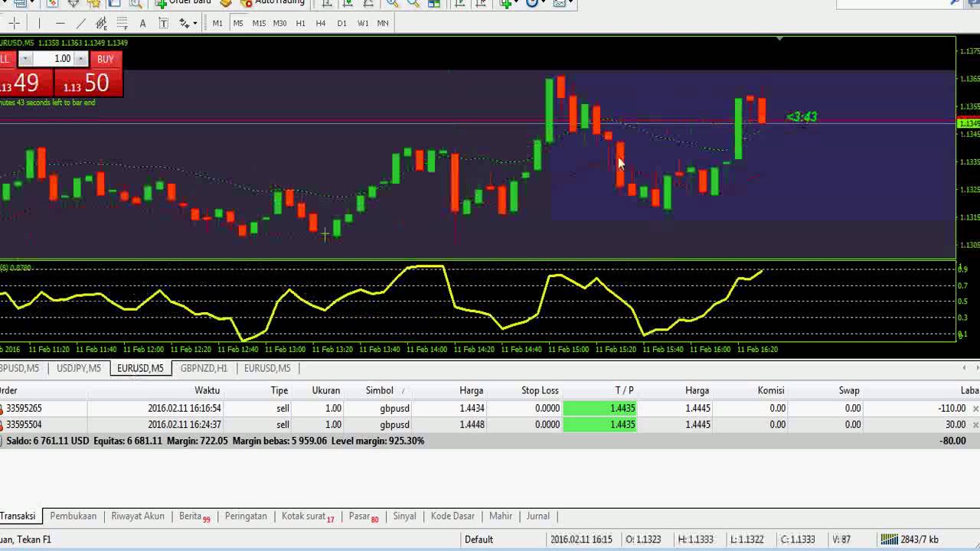
Task: Click the red 1.13 50 buy price button
Action: 89,83
